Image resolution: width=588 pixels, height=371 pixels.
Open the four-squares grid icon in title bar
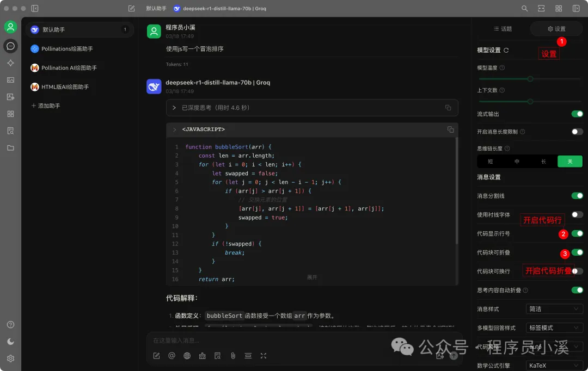click(559, 8)
